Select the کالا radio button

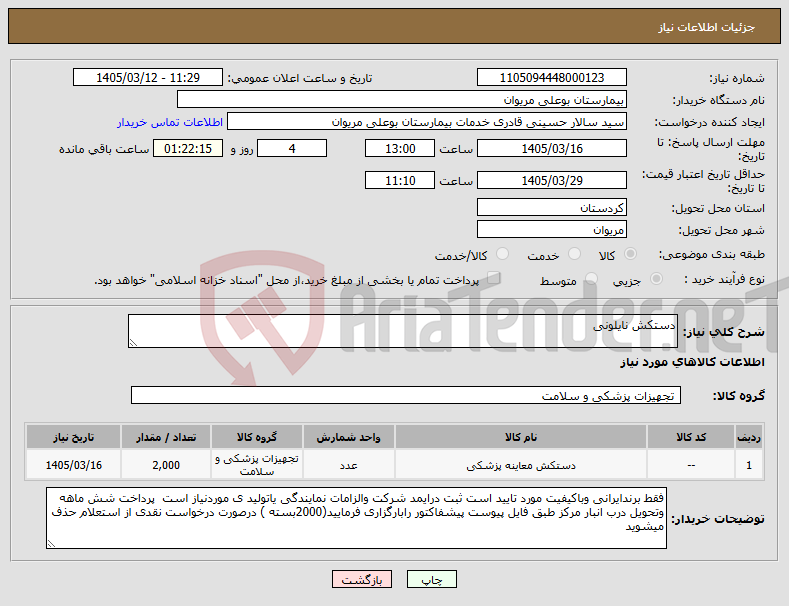tap(630, 254)
